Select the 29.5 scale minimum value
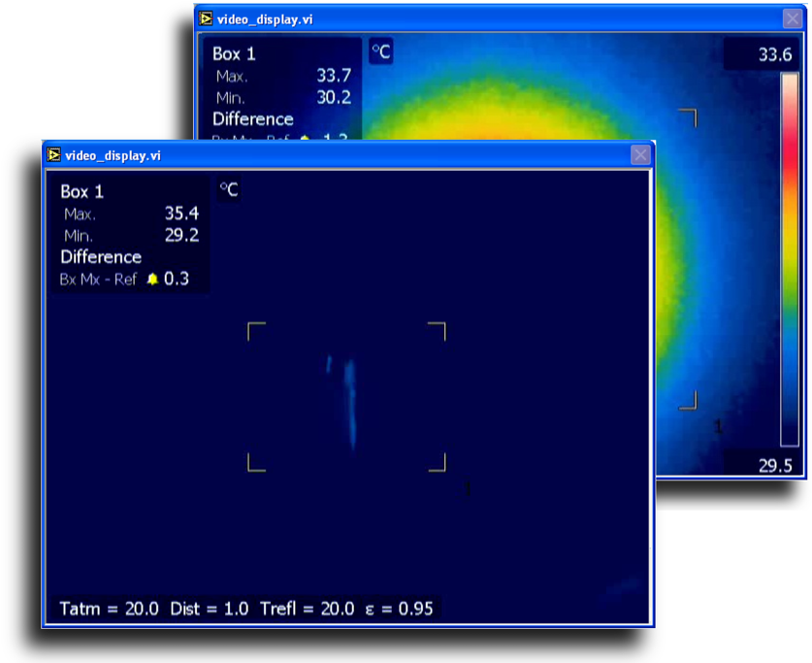 [x=774, y=466]
